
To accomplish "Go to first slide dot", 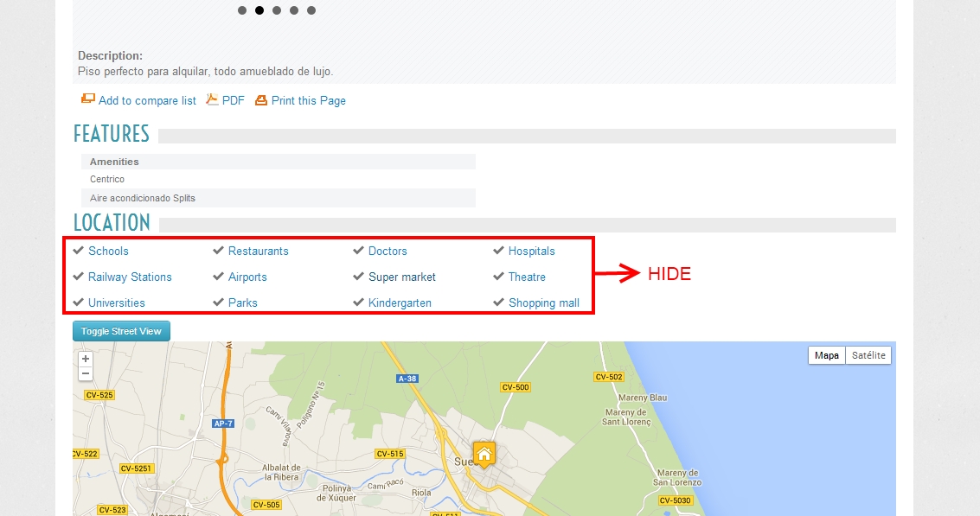I will pyautogui.click(x=242, y=10).
